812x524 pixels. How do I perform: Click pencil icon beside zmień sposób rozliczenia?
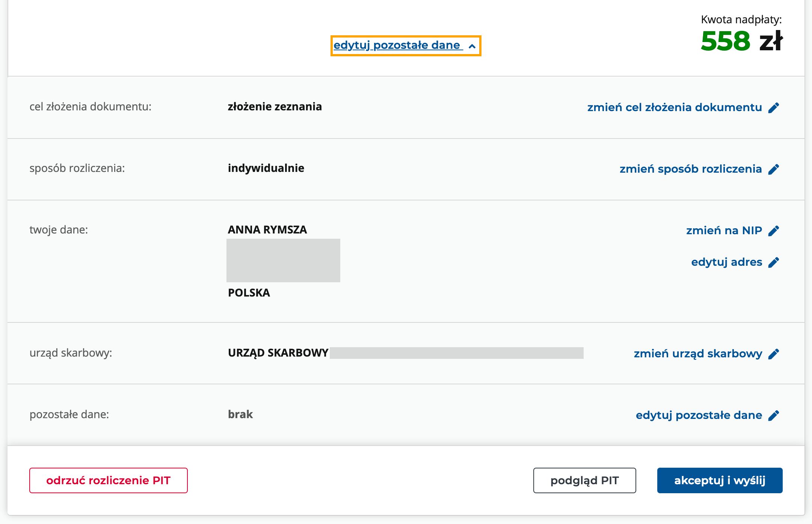(774, 169)
